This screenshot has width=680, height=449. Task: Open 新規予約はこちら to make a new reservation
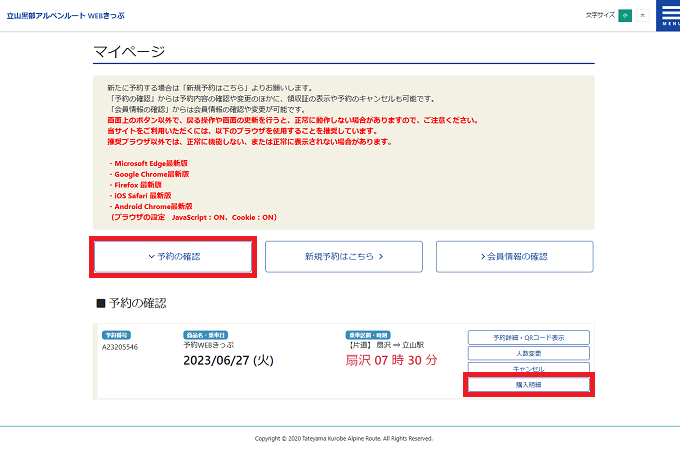tap(343, 257)
